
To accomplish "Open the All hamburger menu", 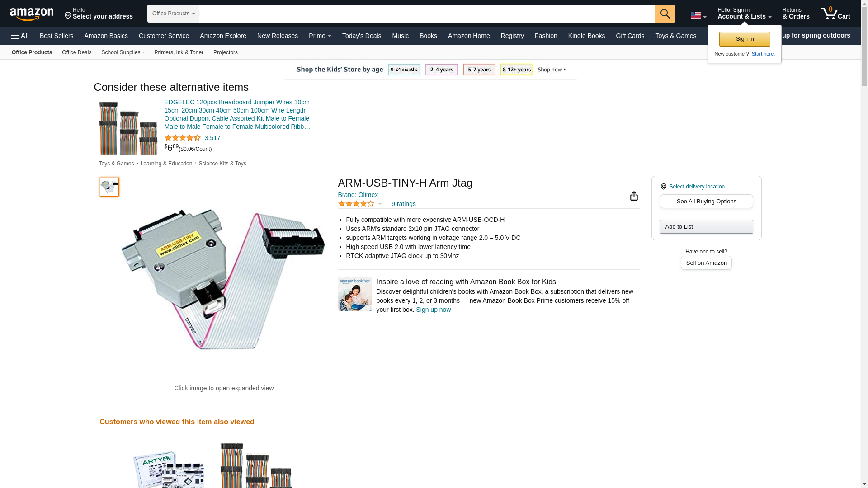I will tap(20, 36).
